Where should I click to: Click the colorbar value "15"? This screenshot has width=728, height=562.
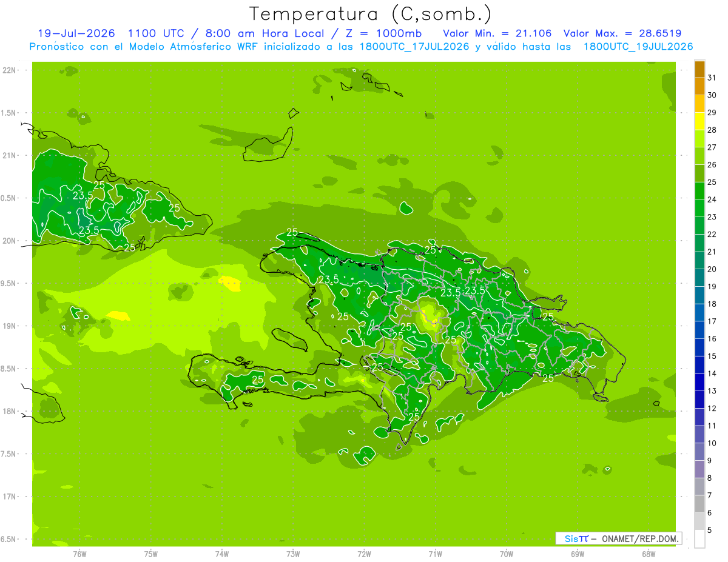pos(712,356)
